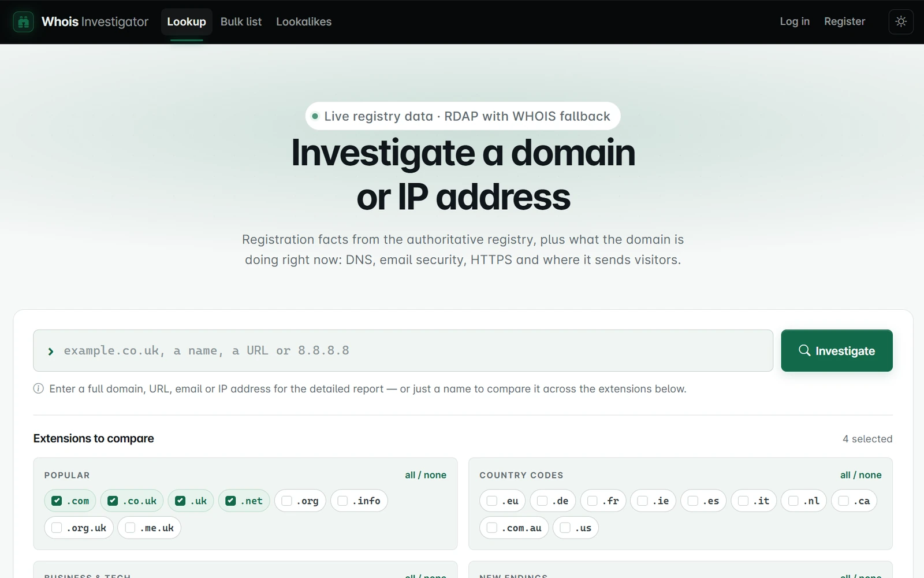
Task: Click the "Extensions to compare" heading
Action: click(94, 438)
